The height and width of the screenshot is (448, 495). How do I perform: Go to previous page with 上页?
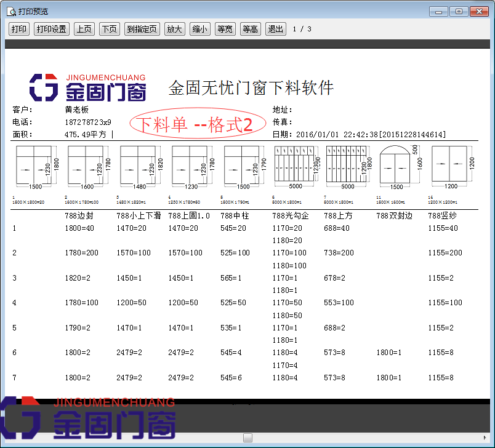pos(84,28)
